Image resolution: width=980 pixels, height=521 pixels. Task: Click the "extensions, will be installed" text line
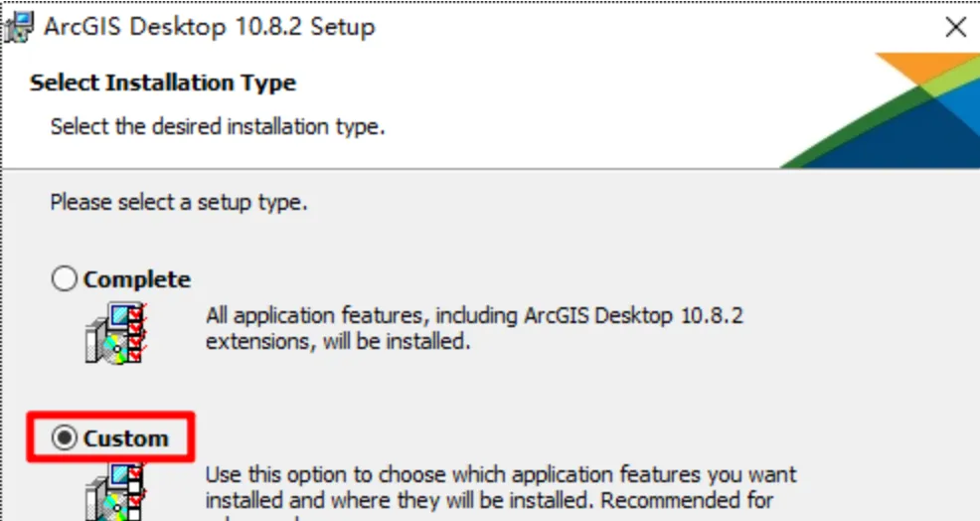(x=337, y=342)
